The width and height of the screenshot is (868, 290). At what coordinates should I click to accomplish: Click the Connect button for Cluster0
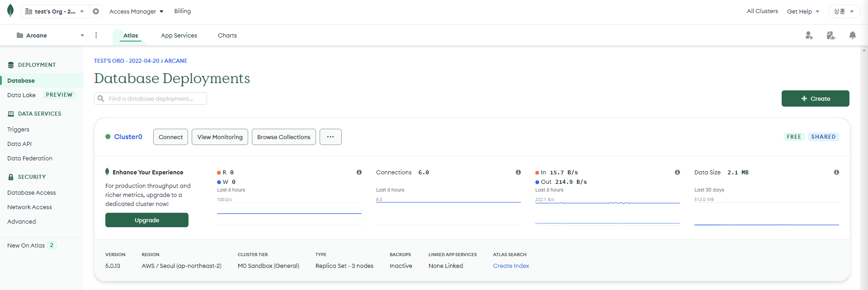170,137
